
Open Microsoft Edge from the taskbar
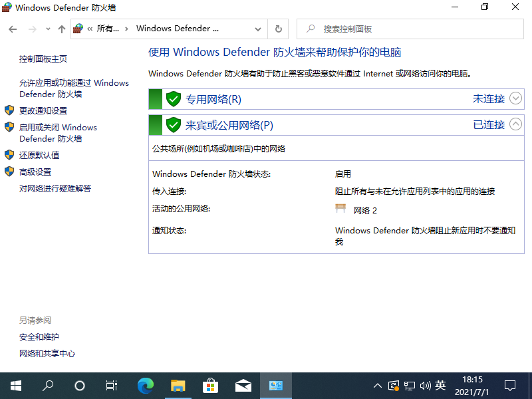point(145,385)
